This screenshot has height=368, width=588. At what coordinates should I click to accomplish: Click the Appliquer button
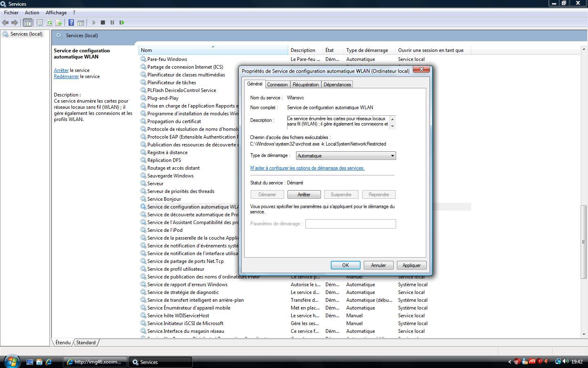click(411, 265)
